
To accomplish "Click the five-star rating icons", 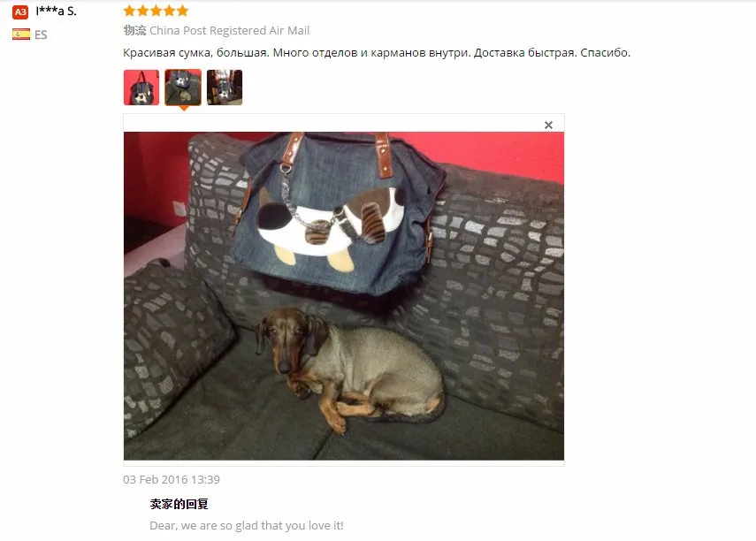I will click(156, 11).
